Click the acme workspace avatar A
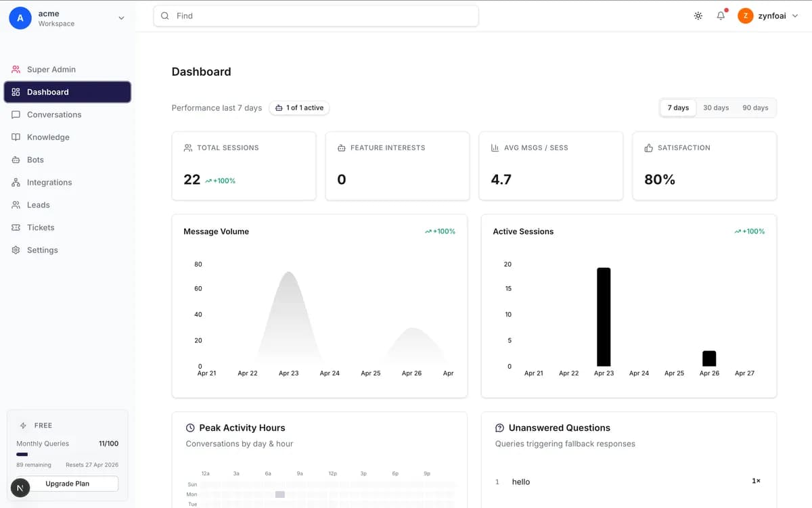 [20, 18]
